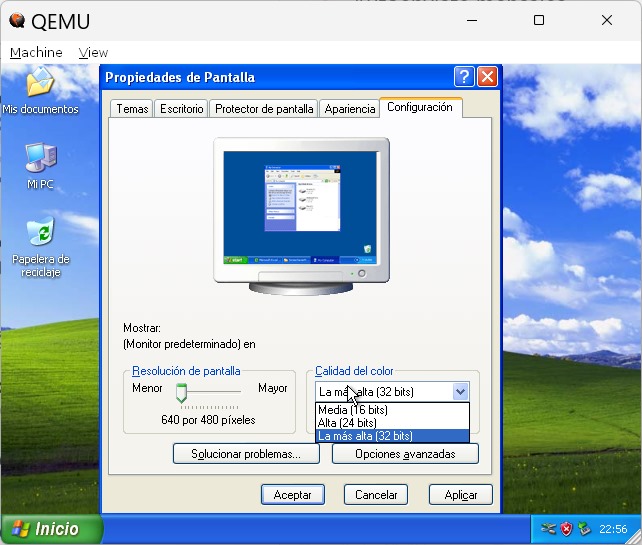Image resolution: width=642 pixels, height=545 pixels.
Task: Click the Resolución de pantalla label
Action: point(186,371)
